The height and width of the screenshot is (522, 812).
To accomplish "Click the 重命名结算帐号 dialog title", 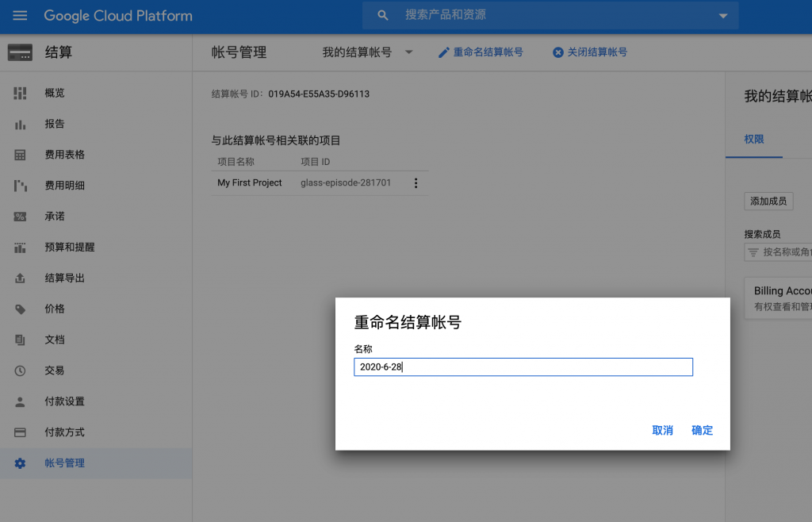I will click(408, 323).
